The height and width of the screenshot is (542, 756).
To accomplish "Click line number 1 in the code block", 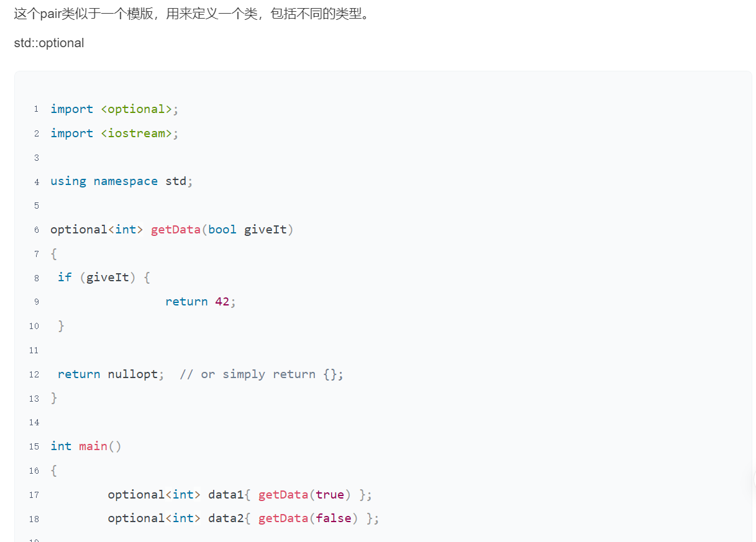I will point(36,109).
